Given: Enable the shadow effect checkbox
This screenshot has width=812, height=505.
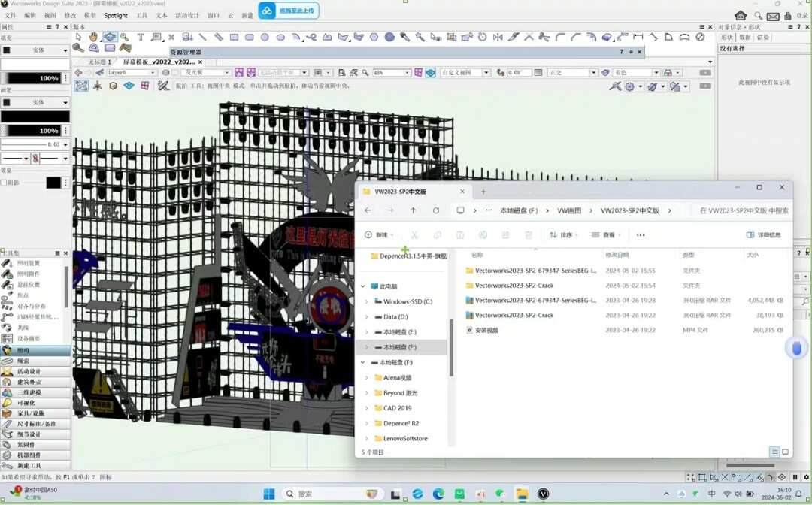Looking at the screenshot, I should 4,183.
